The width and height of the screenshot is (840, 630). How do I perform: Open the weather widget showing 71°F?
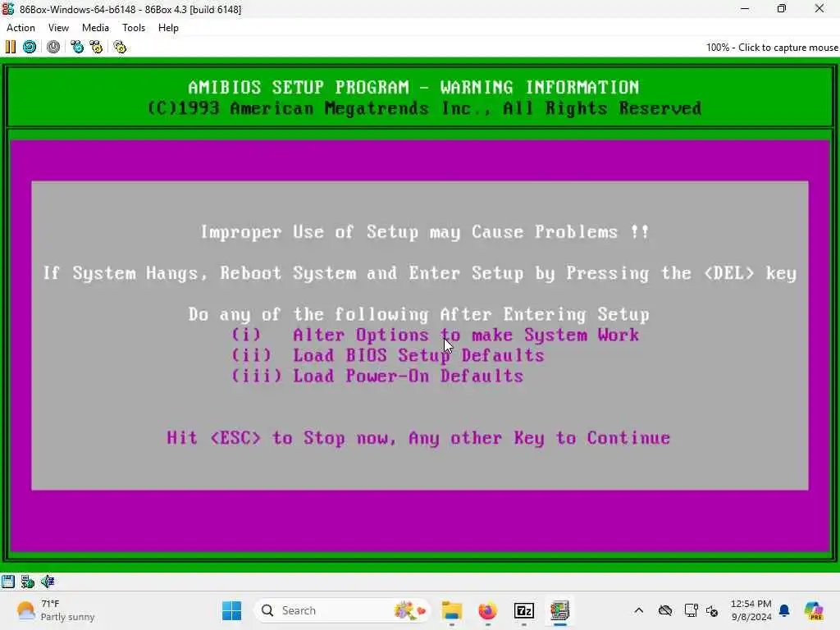55,610
